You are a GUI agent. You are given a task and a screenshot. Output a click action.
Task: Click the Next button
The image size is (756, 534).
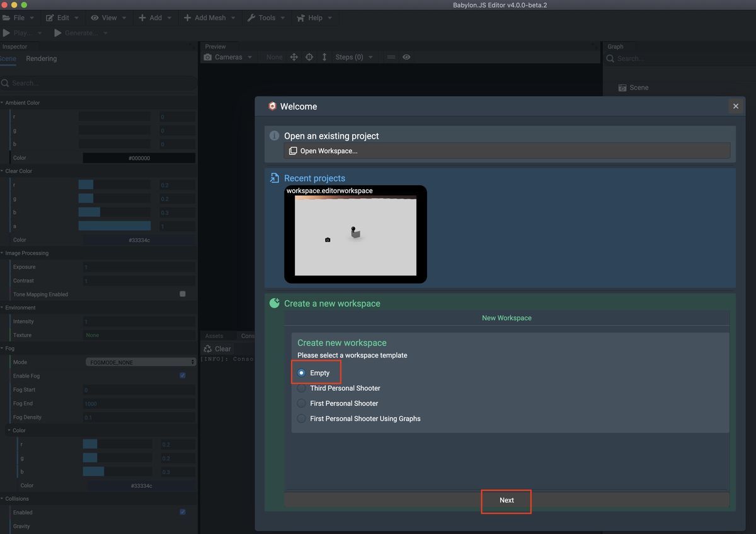click(506, 500)
